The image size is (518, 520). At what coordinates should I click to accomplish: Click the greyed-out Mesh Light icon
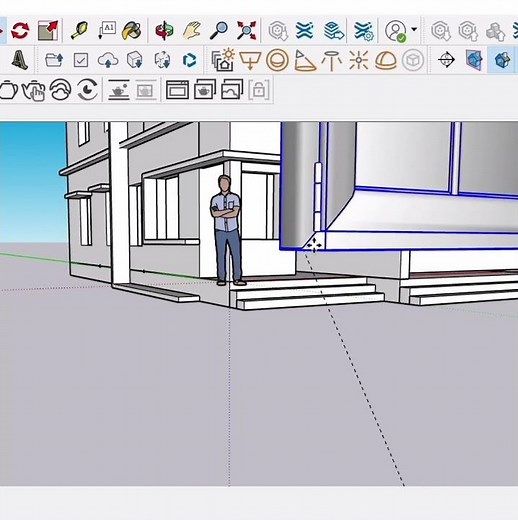[413, 60]
